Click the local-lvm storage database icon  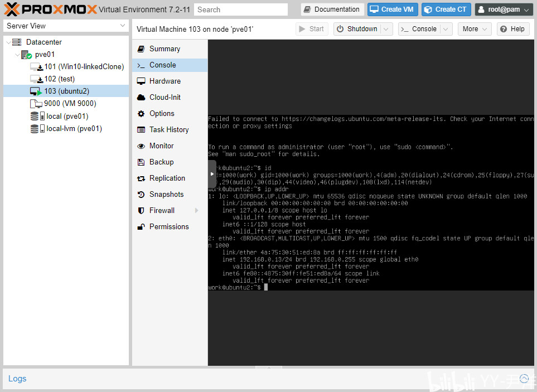[34, 128]
